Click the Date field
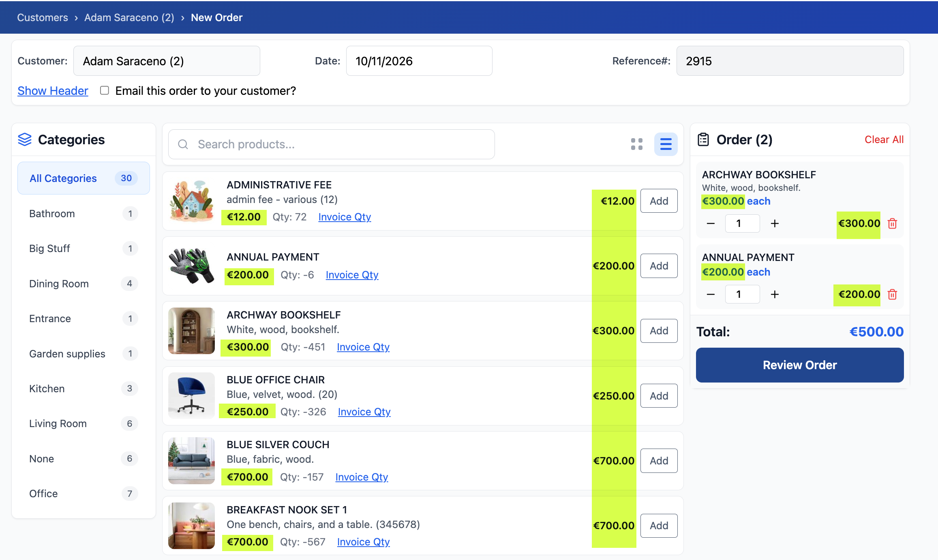938x560 pixels. click(x=419, y=61)
